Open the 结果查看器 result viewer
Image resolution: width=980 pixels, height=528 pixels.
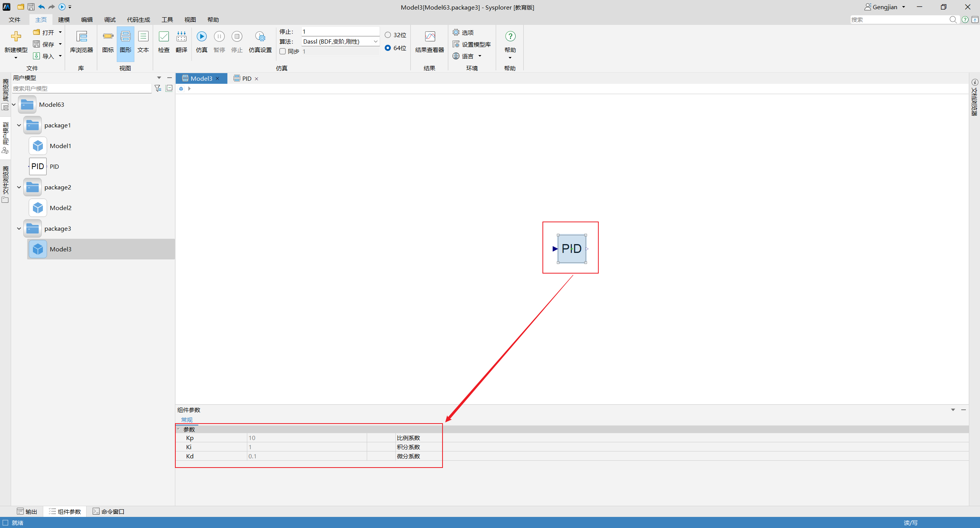click(x=430, y=42)
